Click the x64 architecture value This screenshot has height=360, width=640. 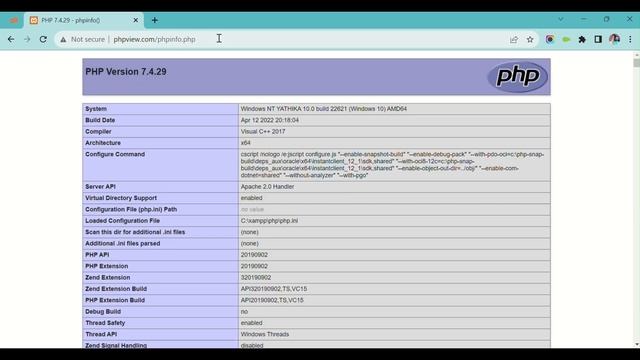(x=245, y=143)
